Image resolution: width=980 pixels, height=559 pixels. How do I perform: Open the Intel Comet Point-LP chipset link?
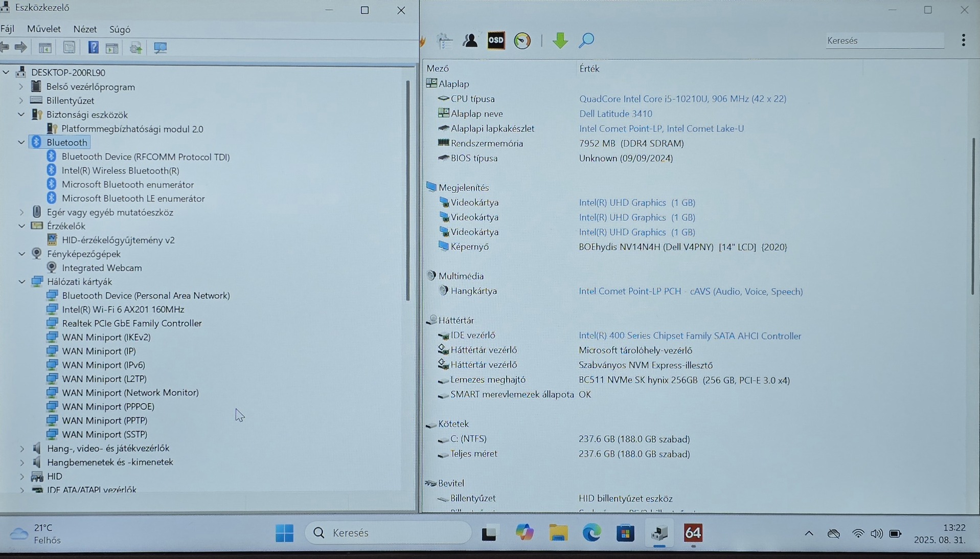click(662, 128)
